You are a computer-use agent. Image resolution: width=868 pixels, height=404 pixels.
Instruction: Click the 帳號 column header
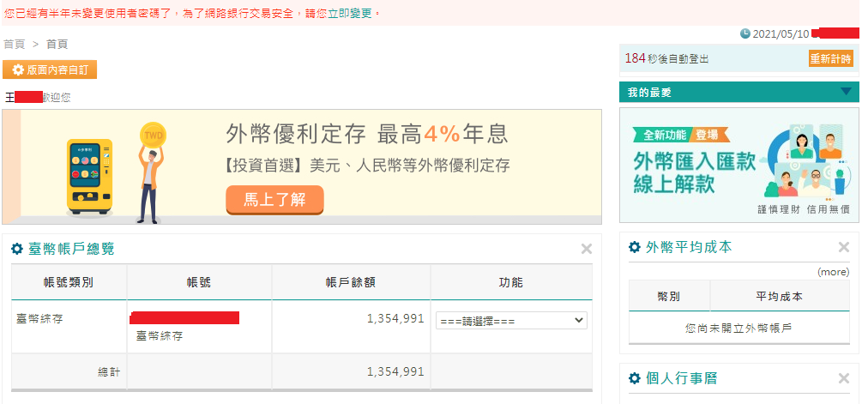tap(199, 282)
